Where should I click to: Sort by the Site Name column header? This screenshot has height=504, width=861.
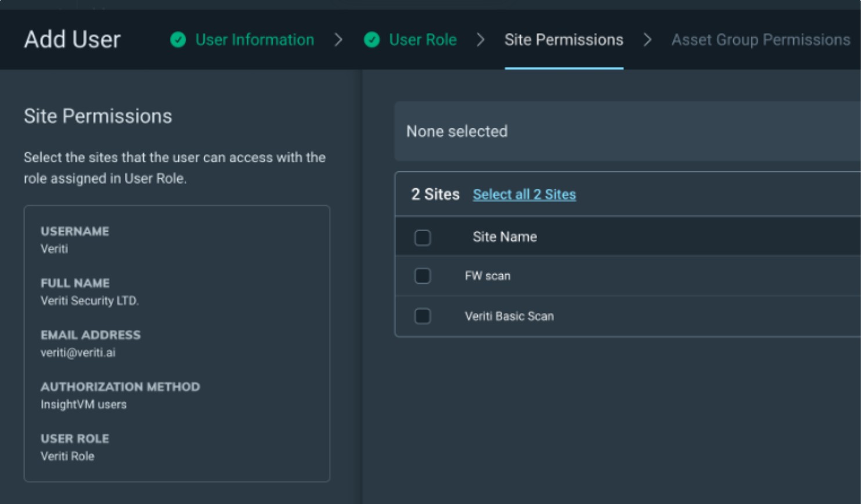(x=504, y=237)
